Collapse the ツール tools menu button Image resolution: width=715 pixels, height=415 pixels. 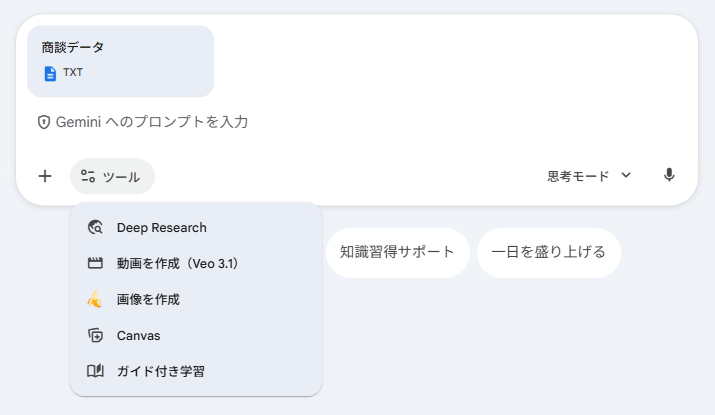112,176
